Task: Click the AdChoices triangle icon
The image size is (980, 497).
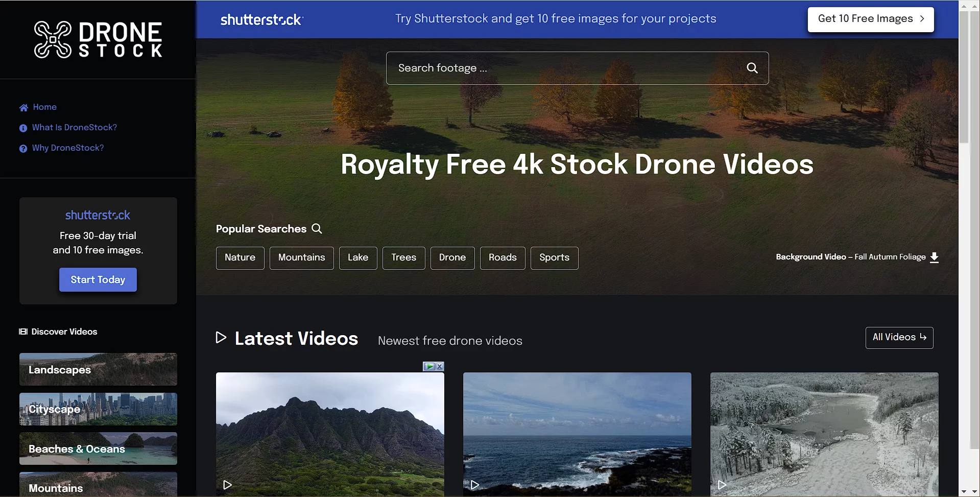Action: (429, 366)
